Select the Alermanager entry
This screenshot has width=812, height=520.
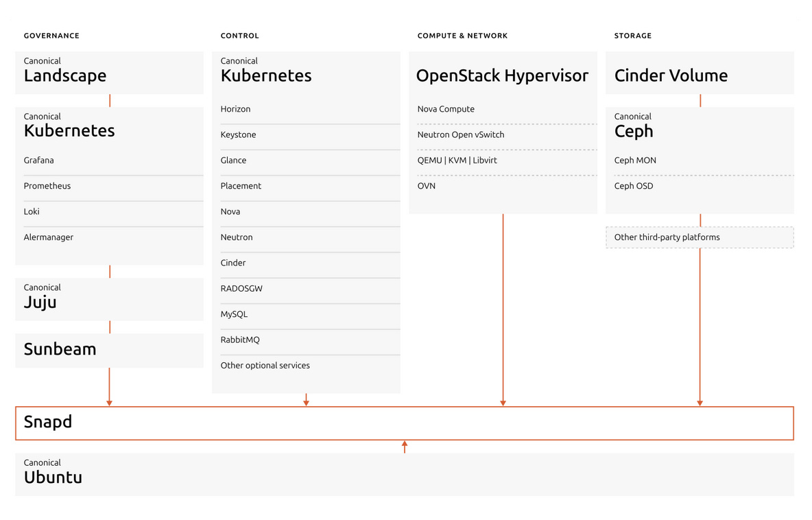point(49,237)
